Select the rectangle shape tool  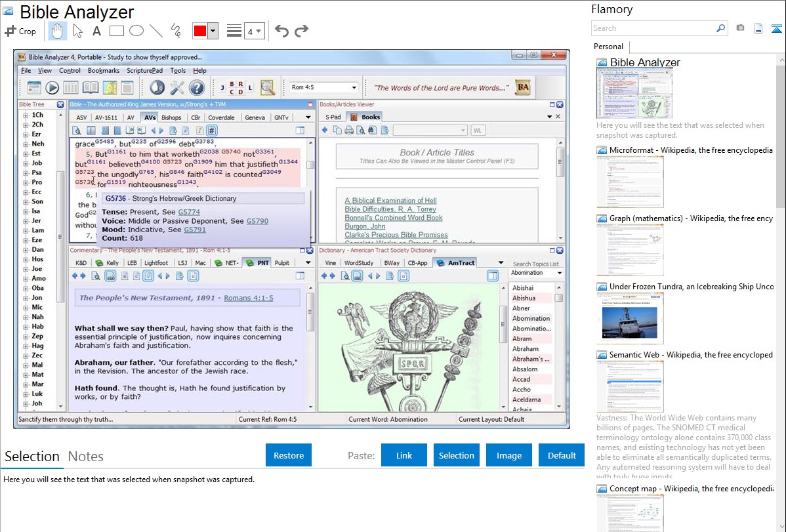[116, 31]
